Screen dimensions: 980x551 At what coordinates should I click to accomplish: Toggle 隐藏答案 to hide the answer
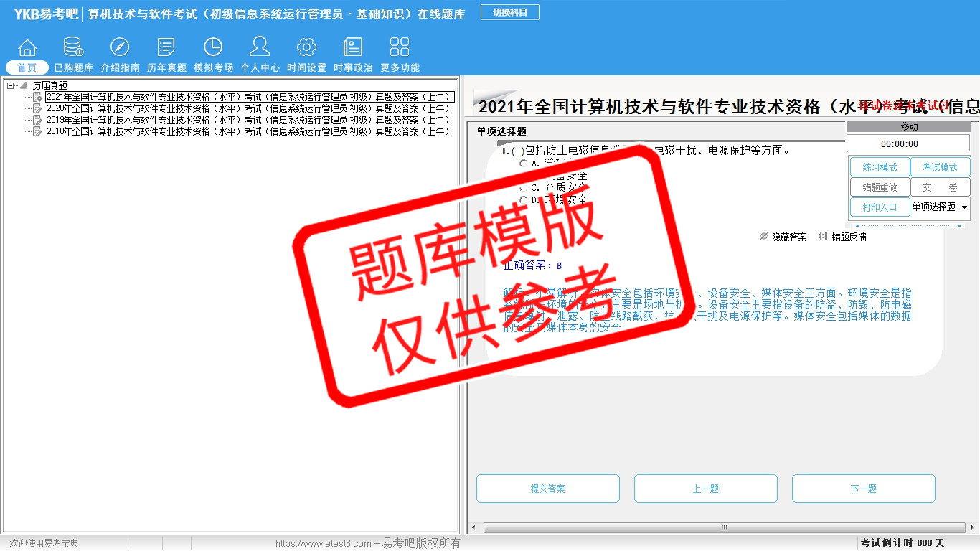point(783,237)
